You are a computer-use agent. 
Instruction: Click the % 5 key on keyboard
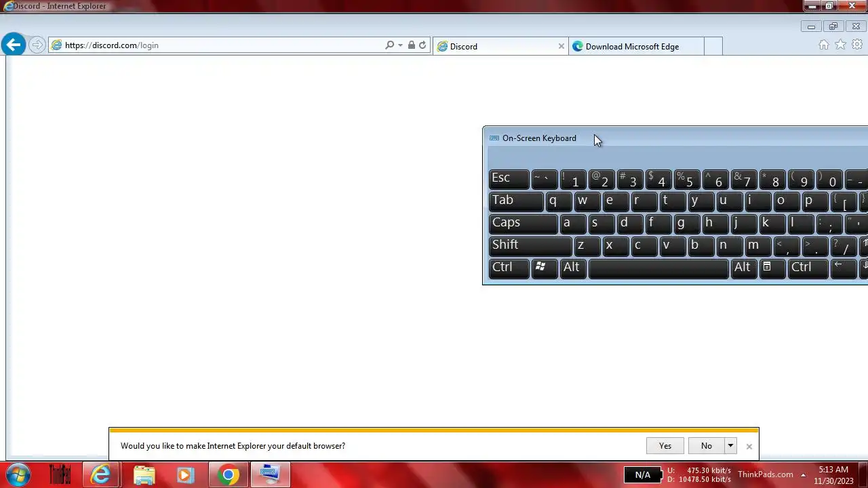tap(686, 179)
